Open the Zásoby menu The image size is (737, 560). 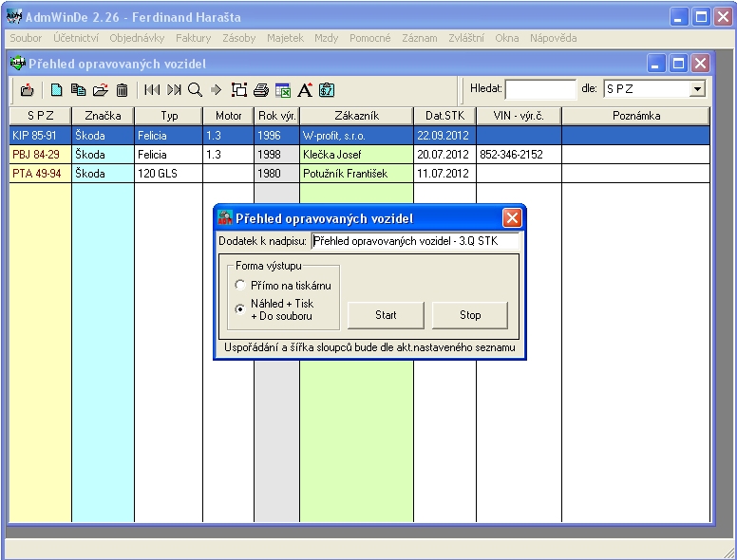[x=238, y=38]
